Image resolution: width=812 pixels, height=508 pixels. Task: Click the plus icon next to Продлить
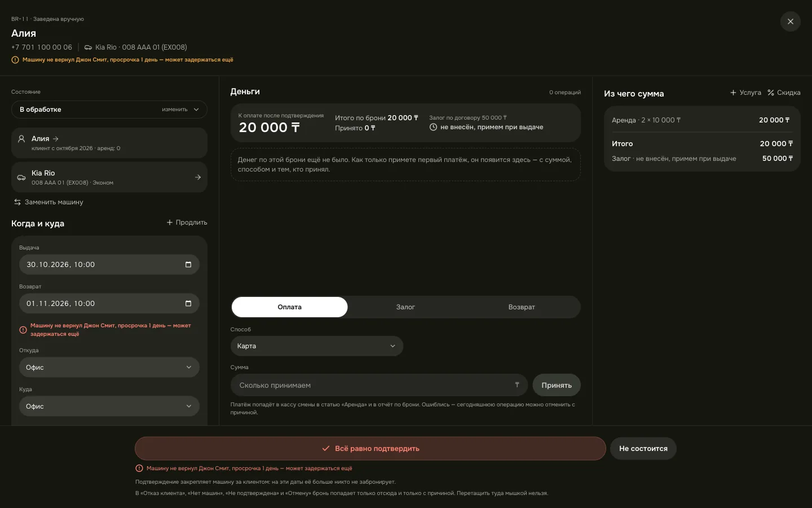[x=169, y=222]
